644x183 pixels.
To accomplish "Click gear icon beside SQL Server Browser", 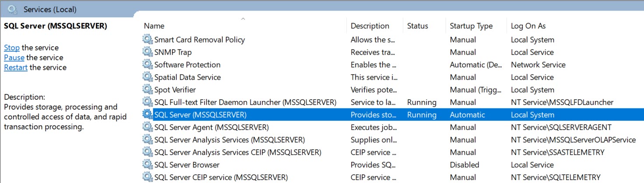I will 148,165.
